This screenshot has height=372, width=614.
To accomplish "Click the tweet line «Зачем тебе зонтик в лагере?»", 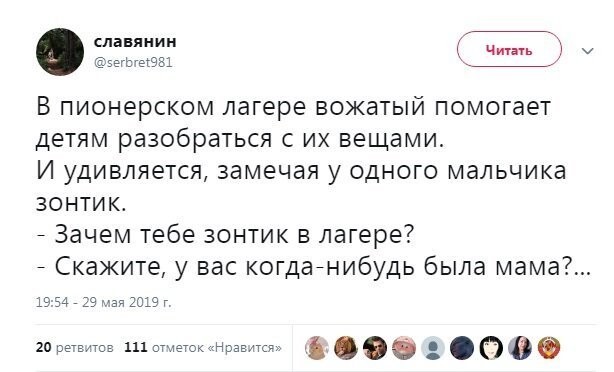I will tap(225, 234).
